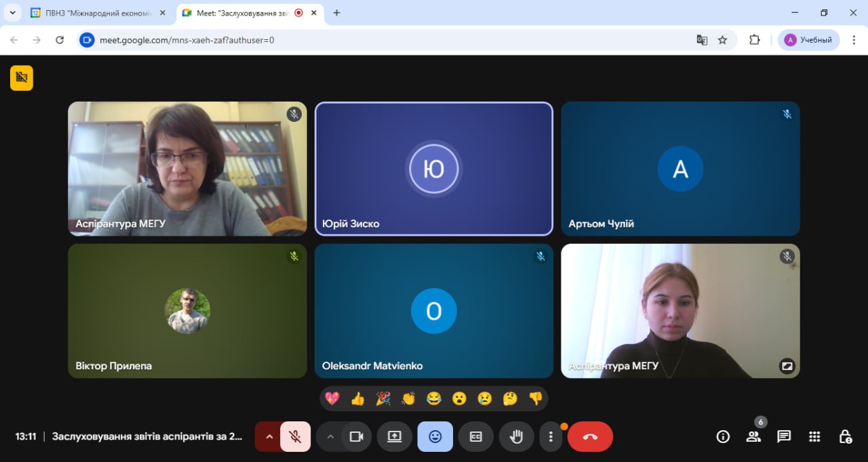This screenshot has width=868, height=462.
Task: Show the people participants list
Action: 753,436
